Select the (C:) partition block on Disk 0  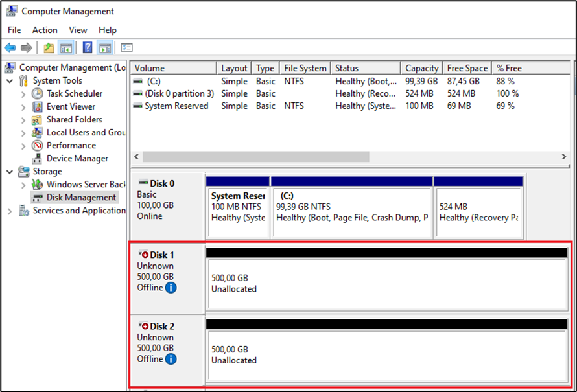tap(351, 206)
